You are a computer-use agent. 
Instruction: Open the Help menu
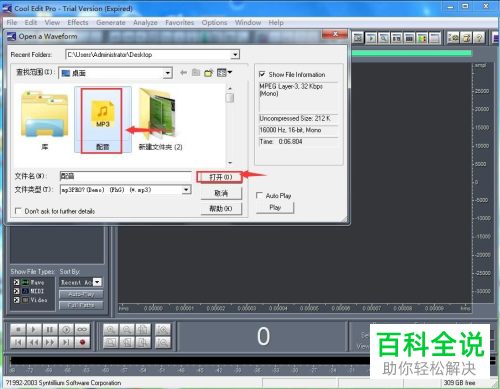click(276, 23)
